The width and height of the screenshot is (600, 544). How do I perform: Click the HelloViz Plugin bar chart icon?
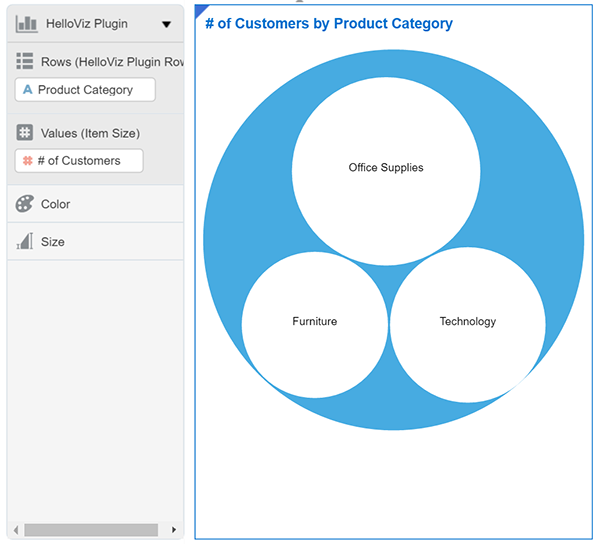click(27, 23)
